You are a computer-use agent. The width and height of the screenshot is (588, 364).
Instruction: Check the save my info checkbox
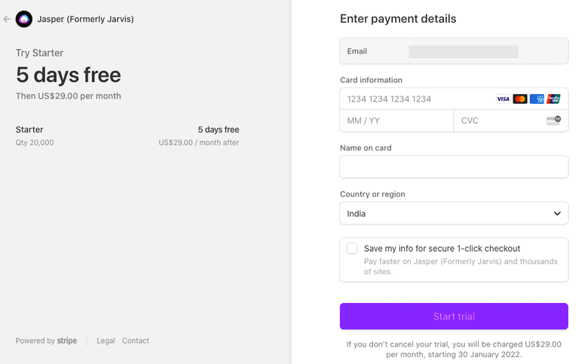coord(352,249)
